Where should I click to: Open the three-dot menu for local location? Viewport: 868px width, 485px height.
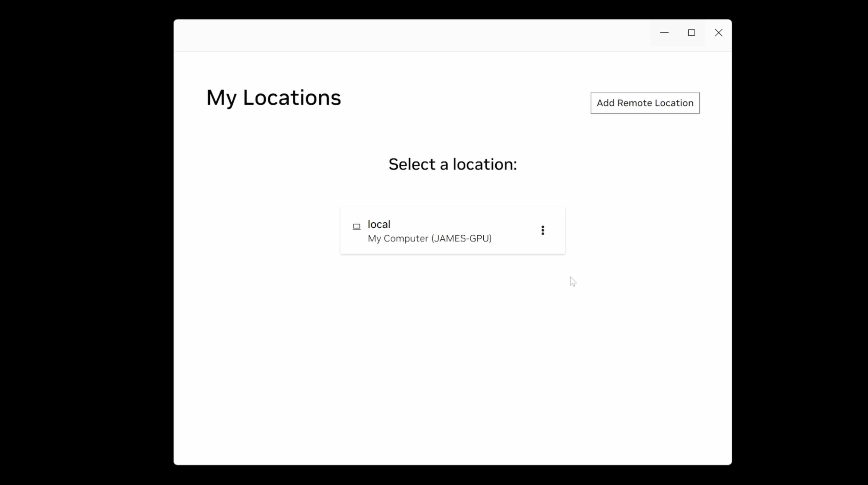coord(542,230)
